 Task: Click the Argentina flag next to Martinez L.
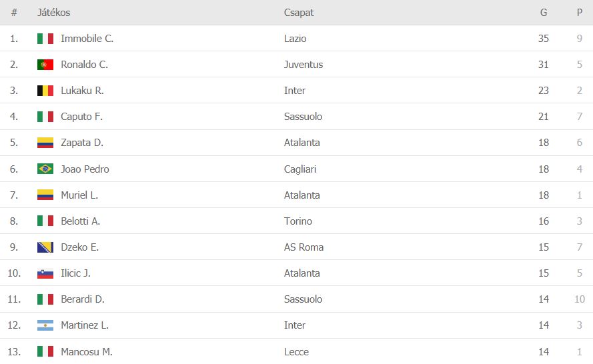45,325
